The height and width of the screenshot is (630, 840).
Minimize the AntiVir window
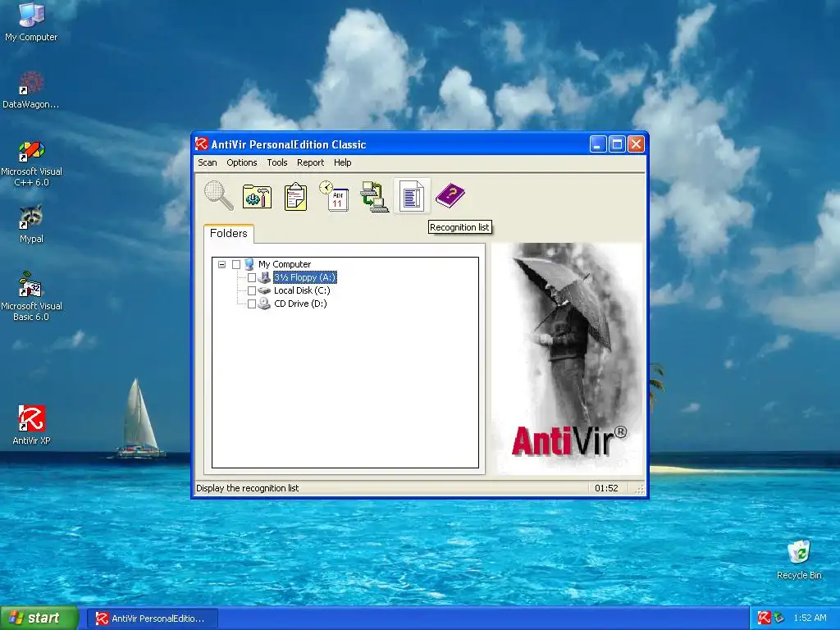(598, 144)
